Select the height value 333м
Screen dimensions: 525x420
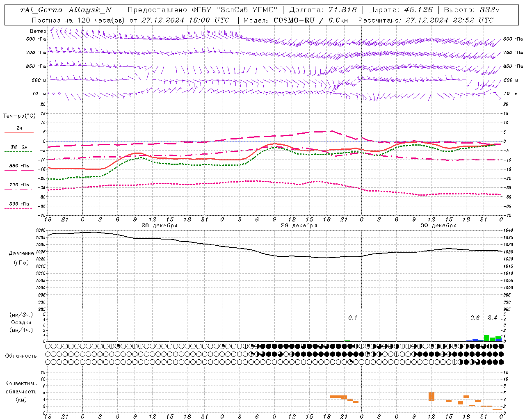(490, 10)
